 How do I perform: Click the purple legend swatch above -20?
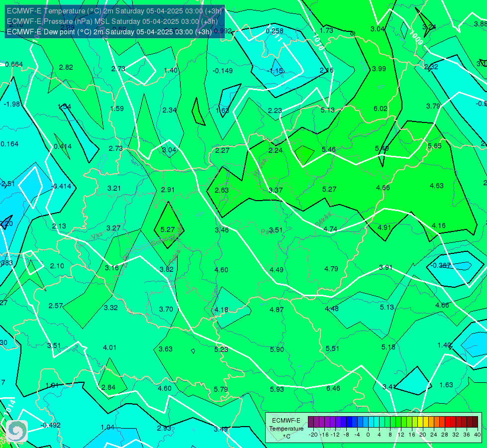pyautogui.click(x=311, y=422)
